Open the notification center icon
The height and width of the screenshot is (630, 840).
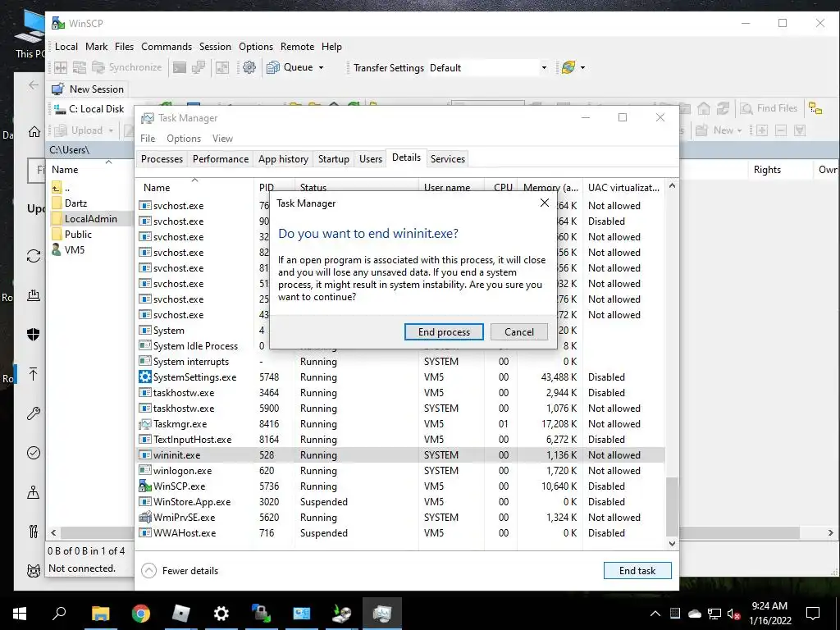[813, 614]
